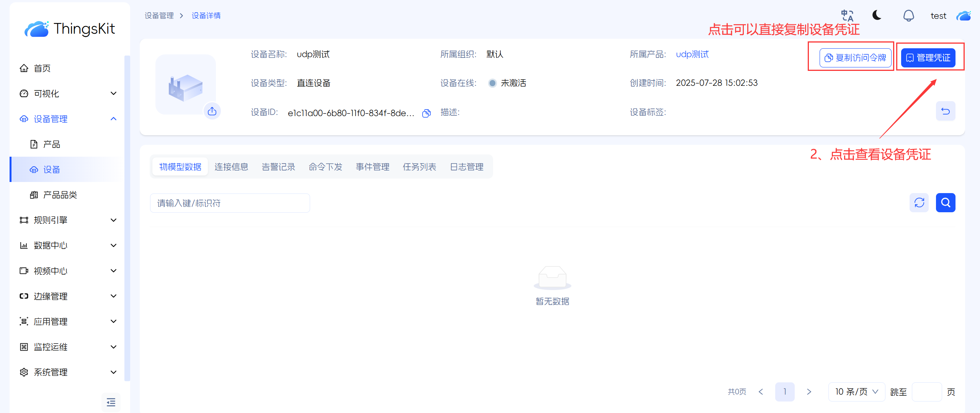Copy the device ID icon
980x413 pixels.
point(426,113)
